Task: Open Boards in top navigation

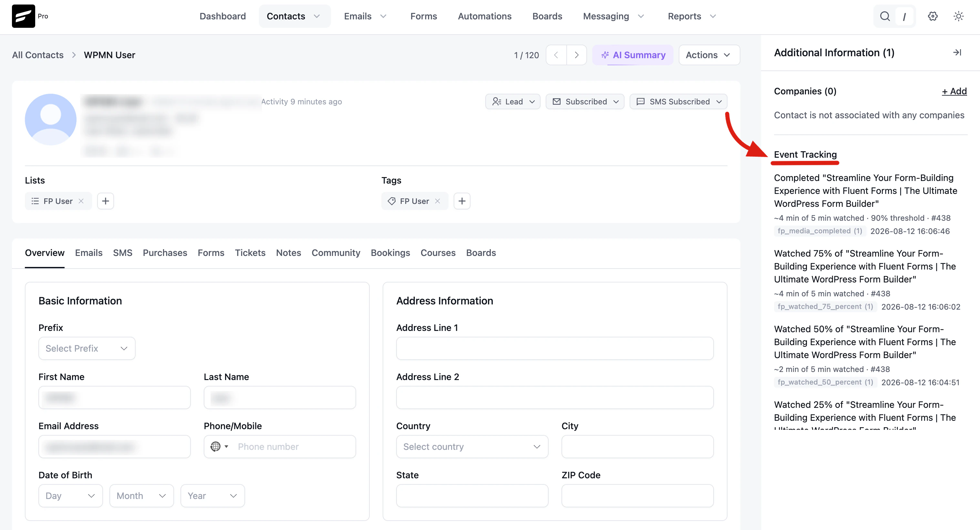Action: (547, 16)
